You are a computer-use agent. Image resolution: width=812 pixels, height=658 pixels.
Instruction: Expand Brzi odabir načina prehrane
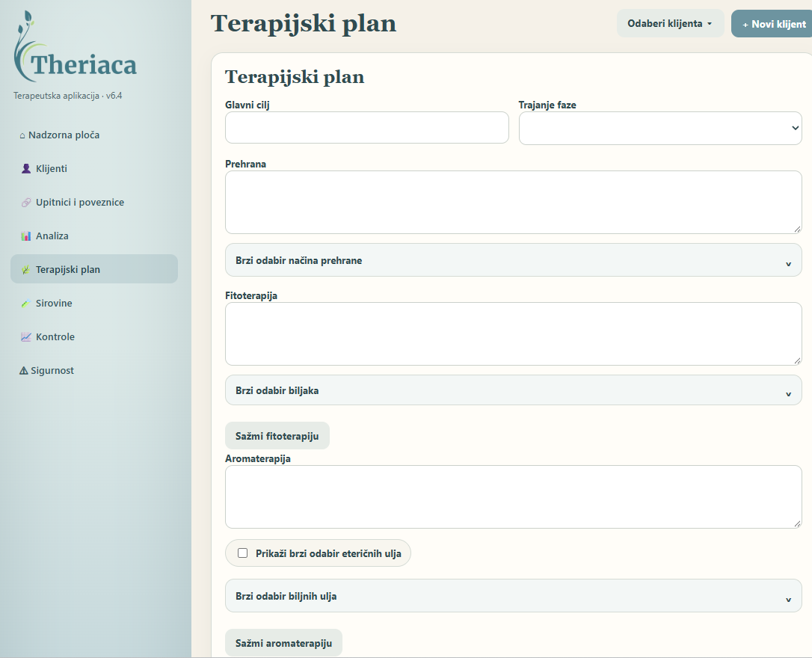point(513,260)
